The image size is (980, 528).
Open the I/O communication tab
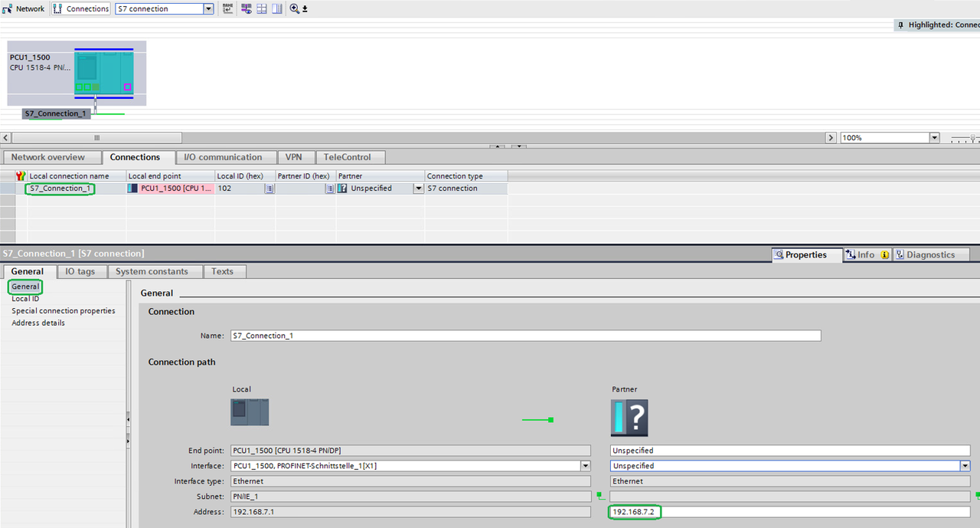click(x=225, y=157)
